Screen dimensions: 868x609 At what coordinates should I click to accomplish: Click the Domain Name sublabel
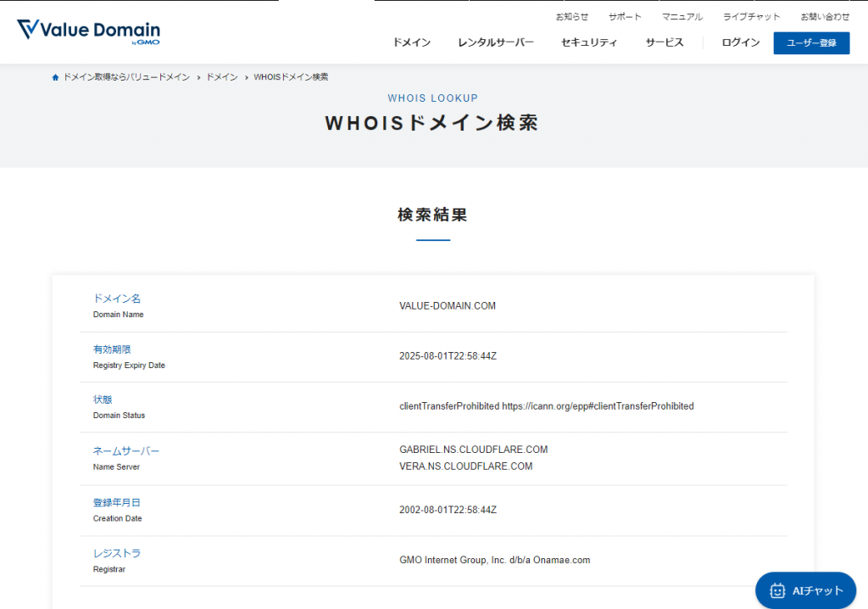click(119, 315)
